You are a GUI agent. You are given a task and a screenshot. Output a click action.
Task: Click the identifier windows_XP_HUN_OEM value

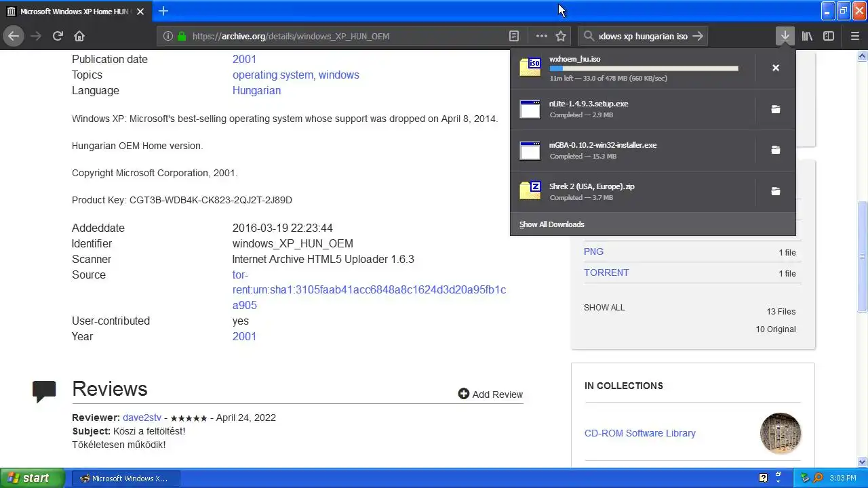click(x=292, y=243)
